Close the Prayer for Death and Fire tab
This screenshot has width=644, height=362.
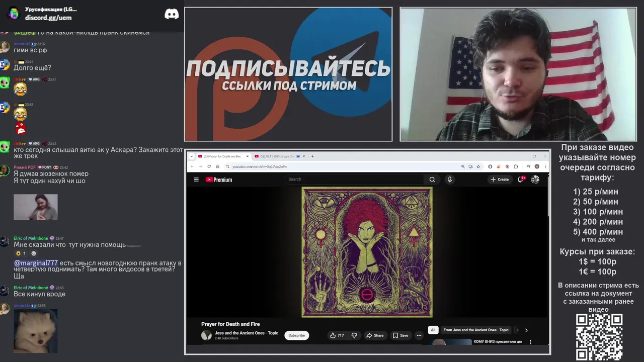pyautogui.click(x=247, y=156)
